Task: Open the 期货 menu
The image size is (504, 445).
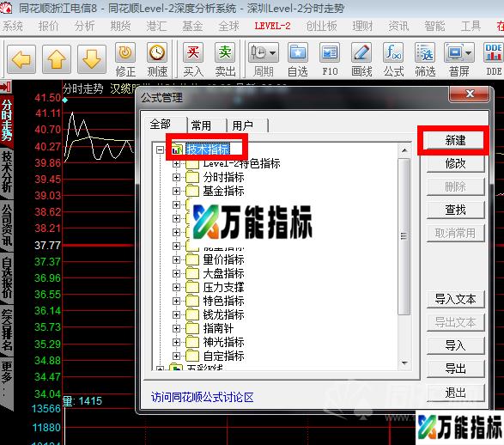Action: [120, 26]
